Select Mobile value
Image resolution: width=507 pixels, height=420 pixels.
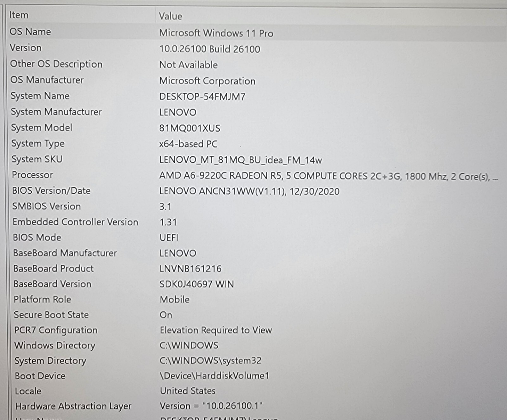pos(175,299)
